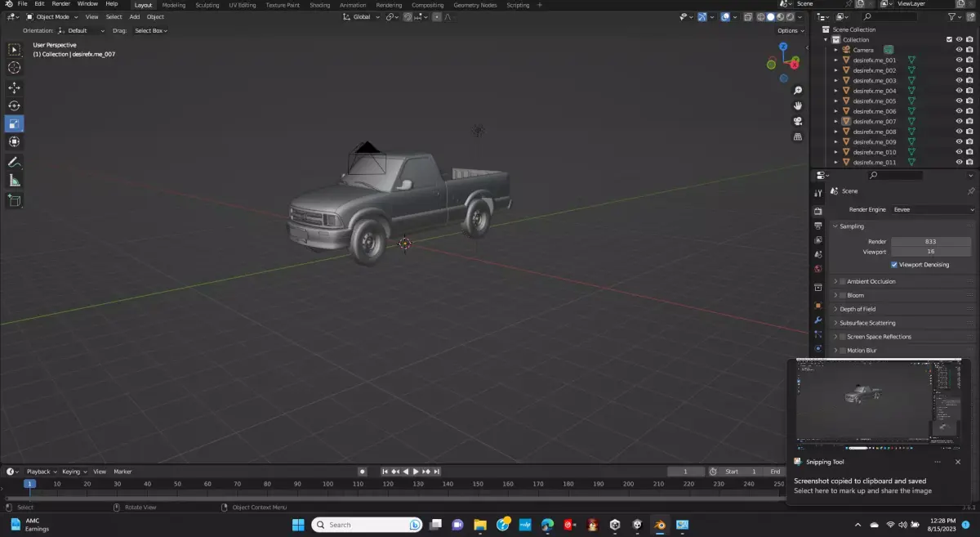The image size is (980, 537).
Task: Open the Drag Select Box dropdown
Action: (x=152, y=30)
